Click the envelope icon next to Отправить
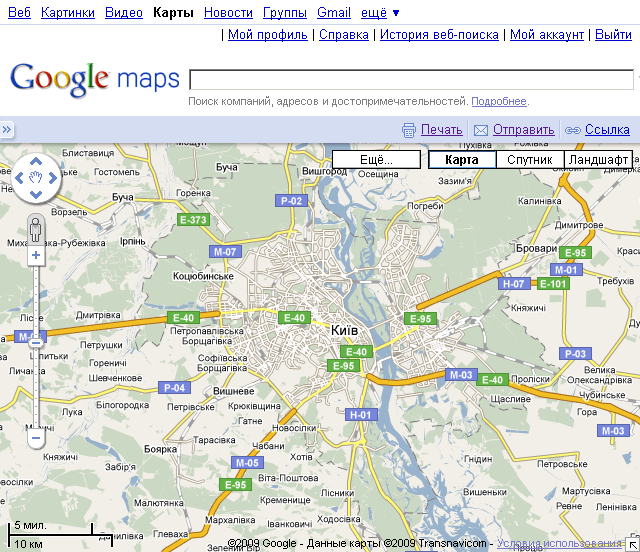Viewport: 640px width, 552px height. coord(481,130)
